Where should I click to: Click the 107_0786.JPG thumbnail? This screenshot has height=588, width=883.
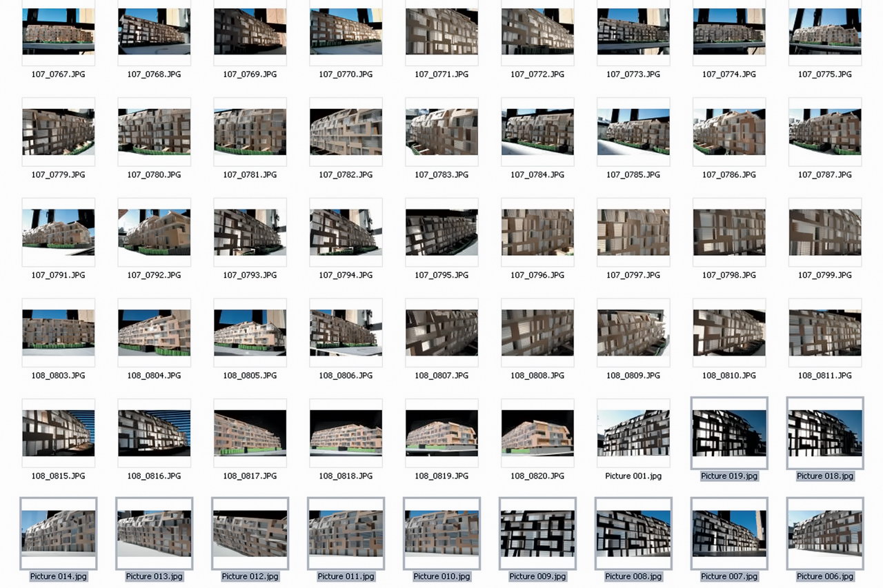tap(729, 132)
